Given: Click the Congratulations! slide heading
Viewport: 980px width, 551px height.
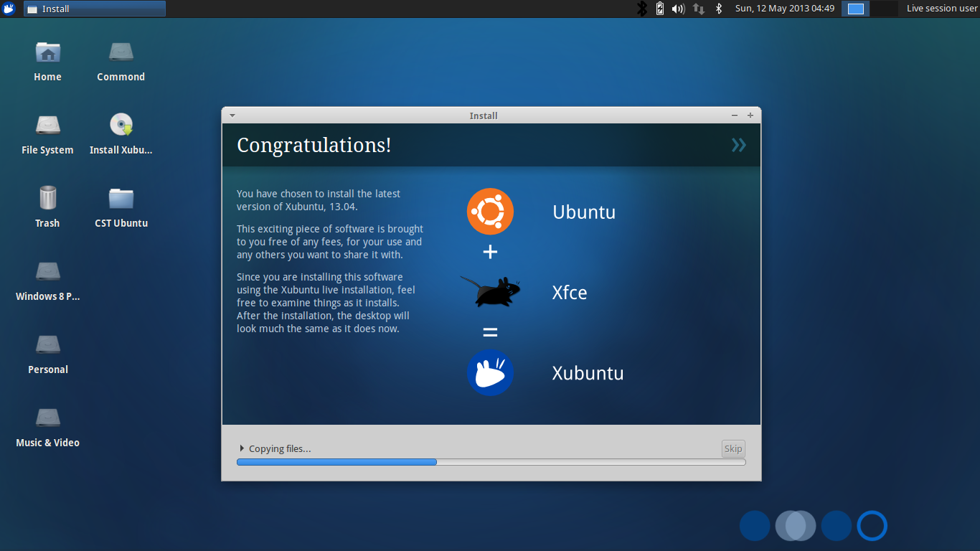Looking at the screenshot, I should coord(314,146).
